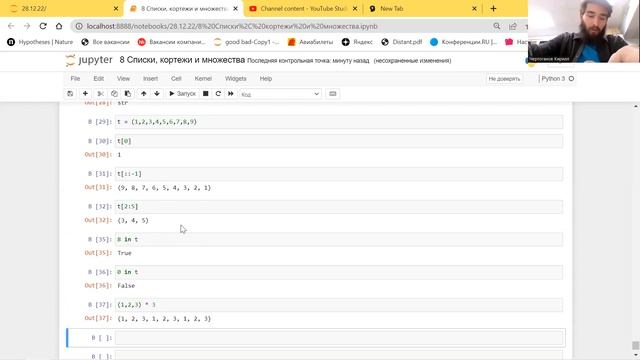Save notebook with the floppy disk icon
Image resolution: width=640 pixels, height=360 pixels.
[x=70, y=94]
